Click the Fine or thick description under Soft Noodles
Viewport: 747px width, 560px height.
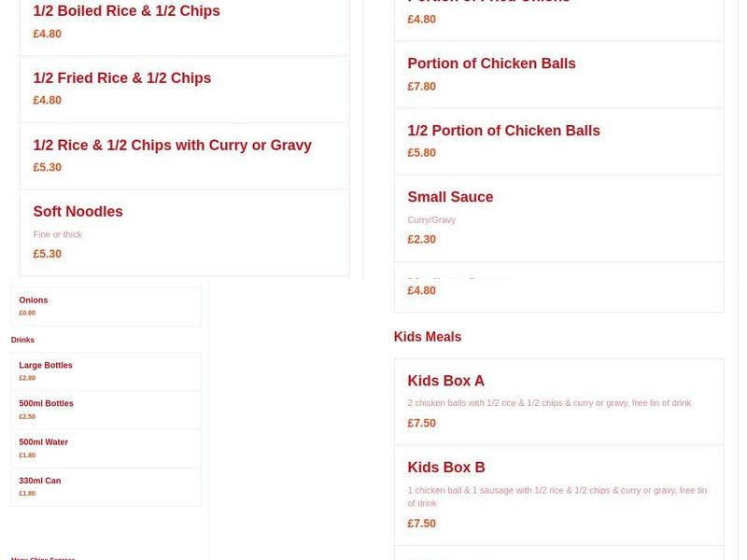(57, 234)
